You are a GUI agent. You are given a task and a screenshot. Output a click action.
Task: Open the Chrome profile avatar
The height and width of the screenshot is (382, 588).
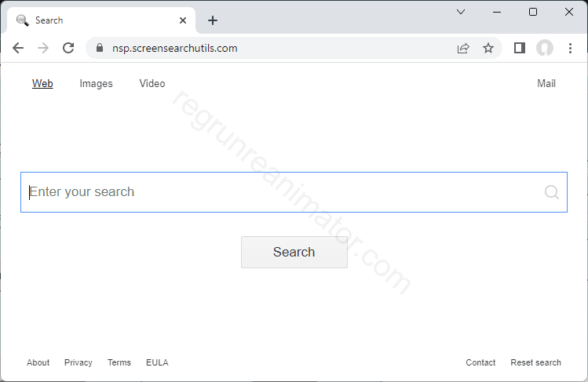545,48
